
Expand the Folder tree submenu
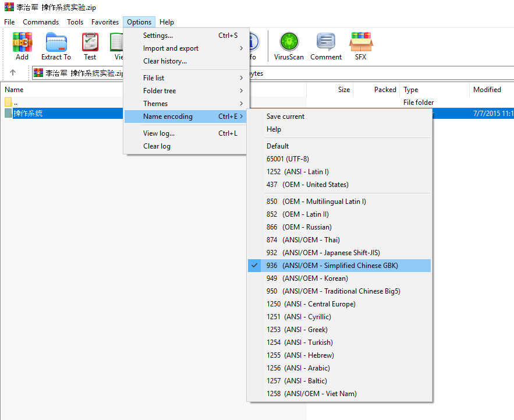185,90
